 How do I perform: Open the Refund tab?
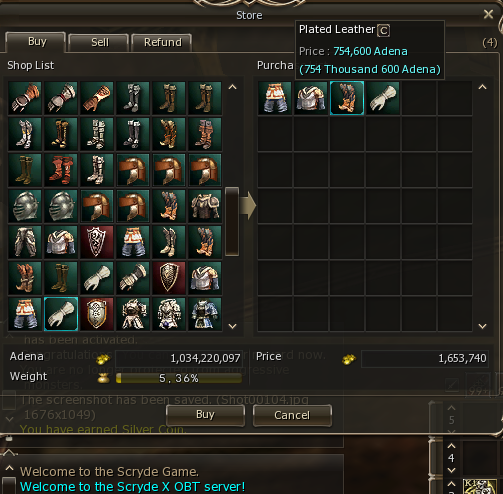point(162,43)
